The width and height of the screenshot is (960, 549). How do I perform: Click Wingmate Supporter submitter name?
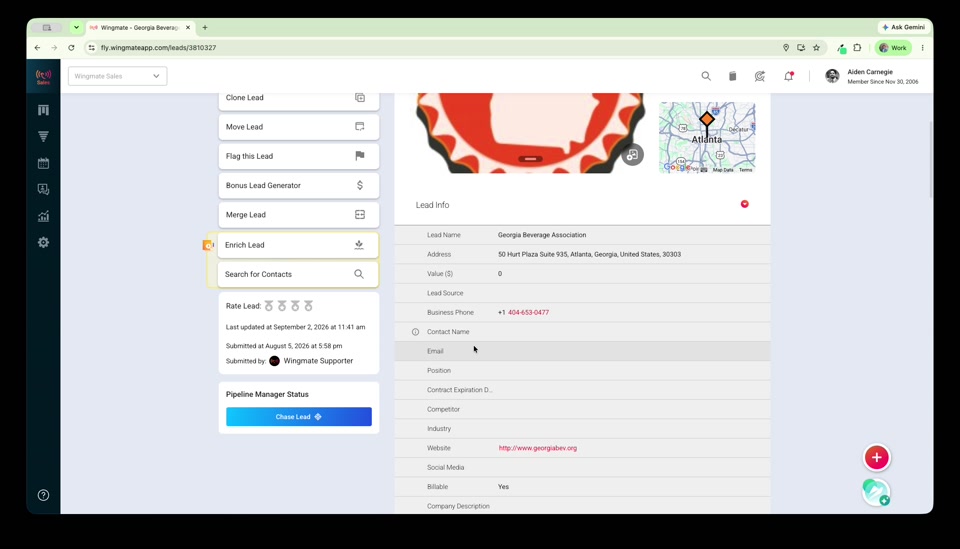318,361
